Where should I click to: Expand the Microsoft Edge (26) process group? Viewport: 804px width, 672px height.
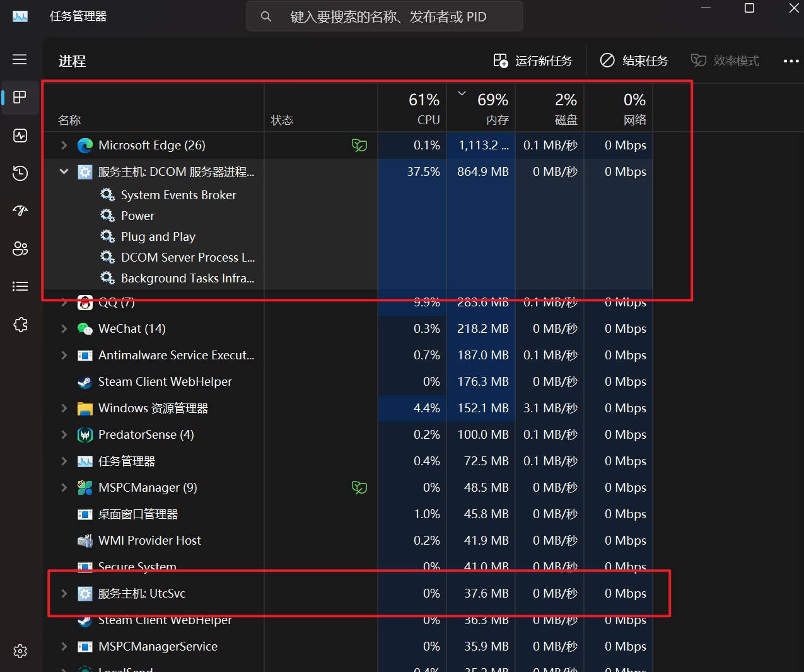(x=64, y=145)
